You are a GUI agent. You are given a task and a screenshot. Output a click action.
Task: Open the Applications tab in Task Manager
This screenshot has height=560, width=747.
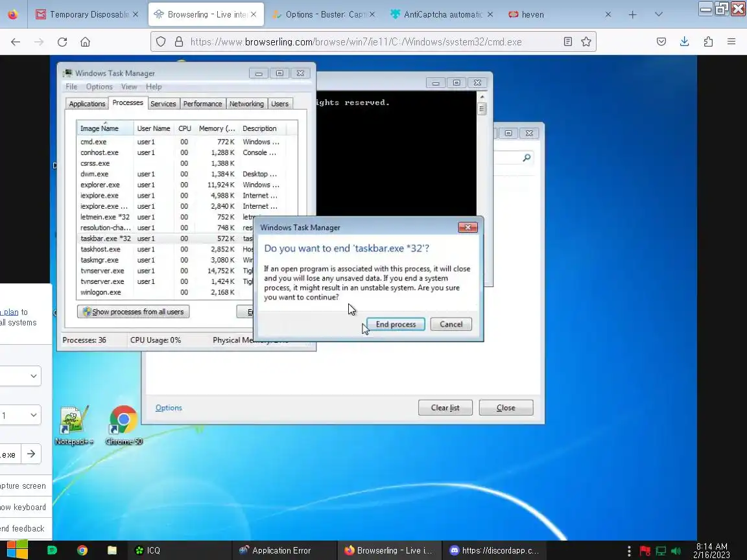coord(87,104)
